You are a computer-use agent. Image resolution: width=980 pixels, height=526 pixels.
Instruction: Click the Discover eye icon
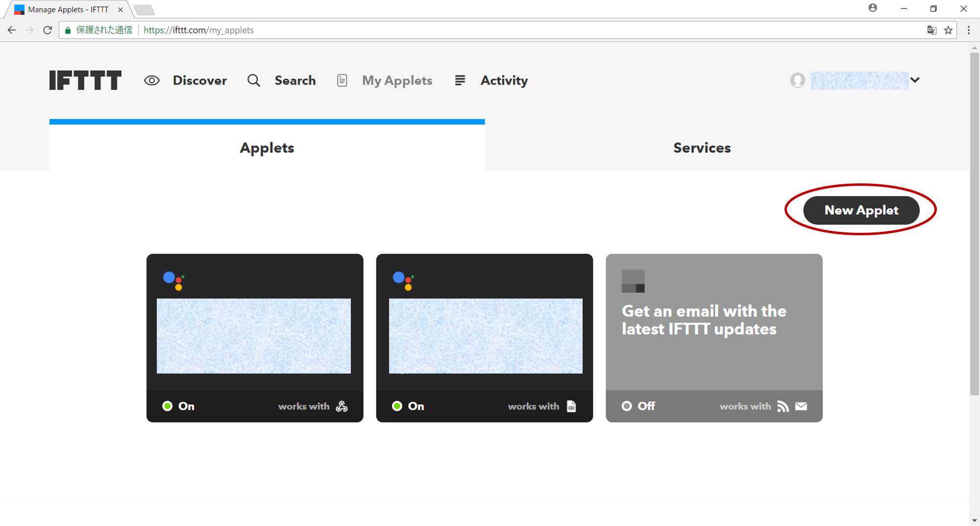(x=152, y=80)
